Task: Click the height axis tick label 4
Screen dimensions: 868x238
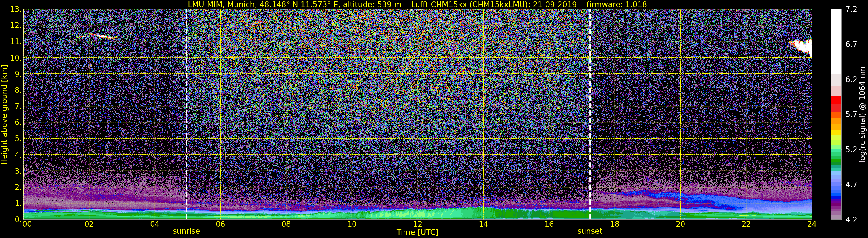Action: click(x=18, y=155)
